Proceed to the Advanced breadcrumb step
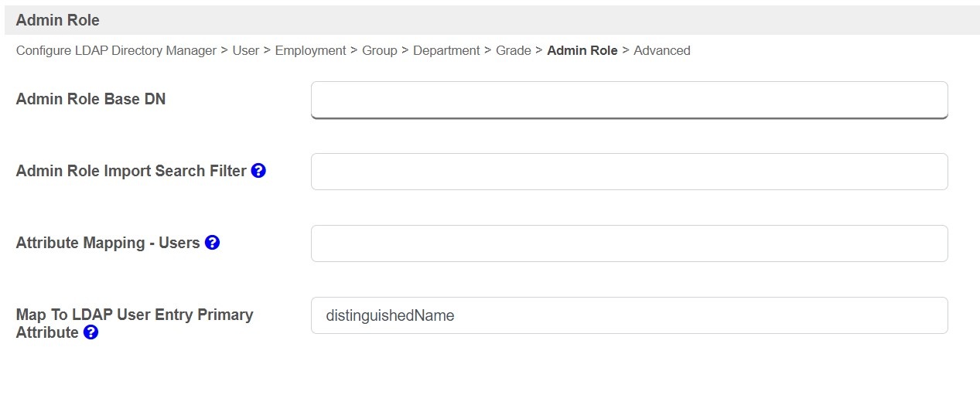Viewport: 980px width, 395px height. [661, 50]
